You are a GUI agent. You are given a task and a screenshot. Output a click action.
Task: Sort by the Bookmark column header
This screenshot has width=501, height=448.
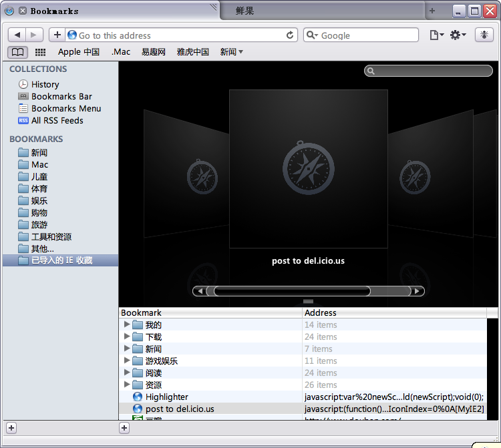coord(210,312)
